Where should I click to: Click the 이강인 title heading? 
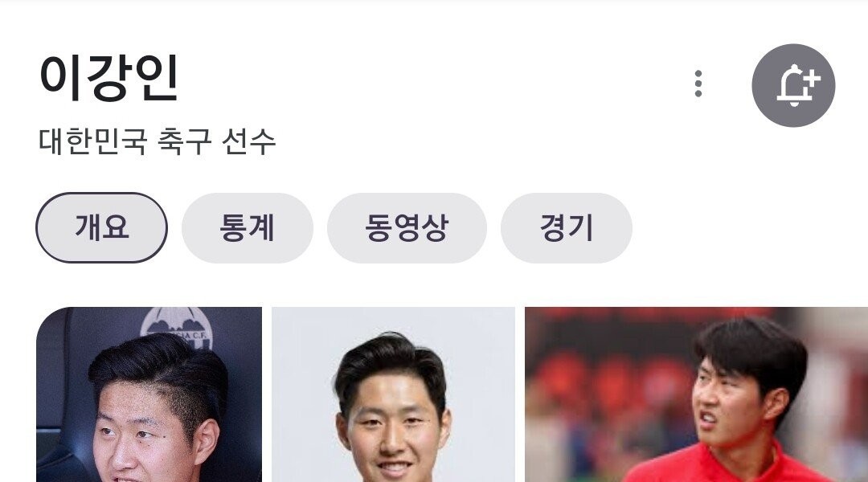pos(108,78)
